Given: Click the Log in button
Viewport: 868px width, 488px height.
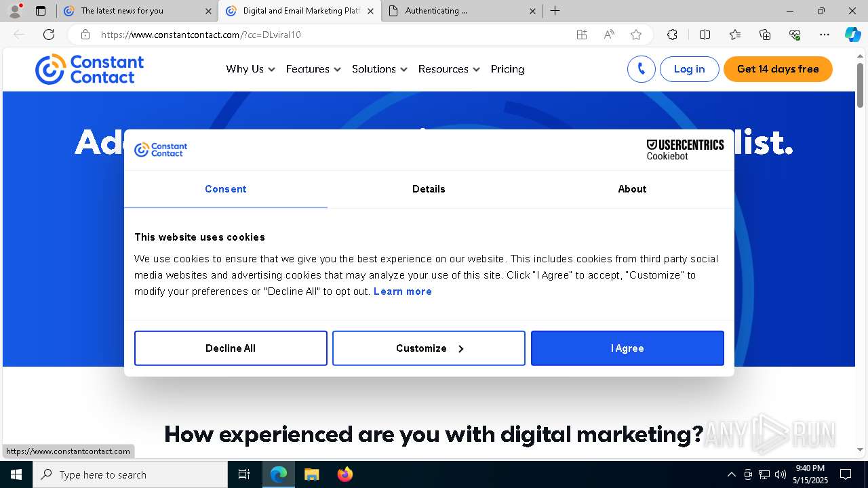Looking at the screenshot, I should point(689,69).
